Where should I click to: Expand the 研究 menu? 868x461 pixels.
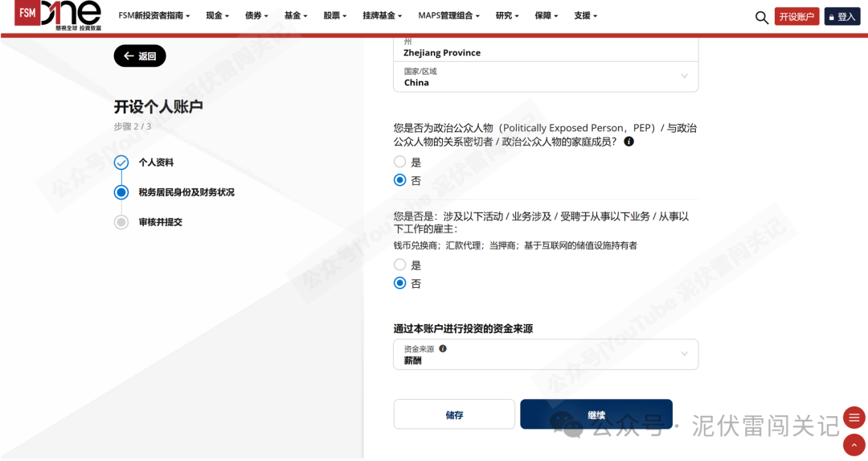point(507,15)
